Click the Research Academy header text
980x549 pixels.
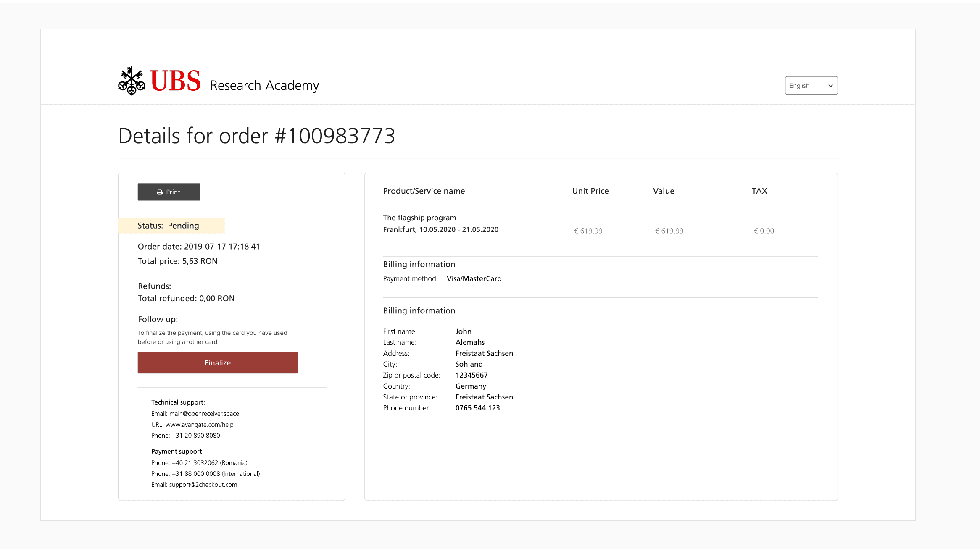point(264,85)
